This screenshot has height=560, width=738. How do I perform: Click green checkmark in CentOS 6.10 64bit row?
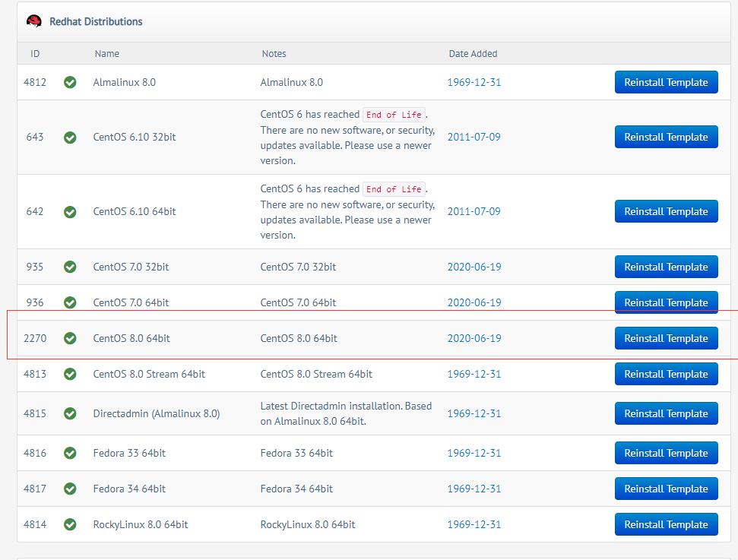click(x=70, y=212)
